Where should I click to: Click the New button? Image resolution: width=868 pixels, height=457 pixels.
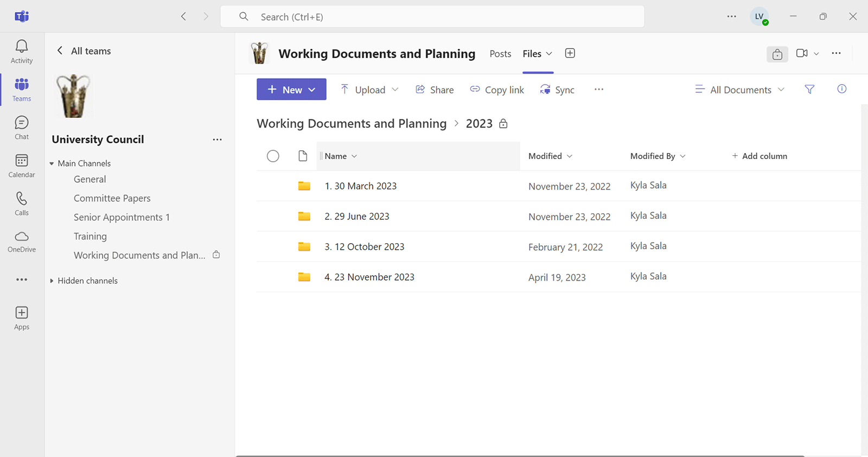291,90
